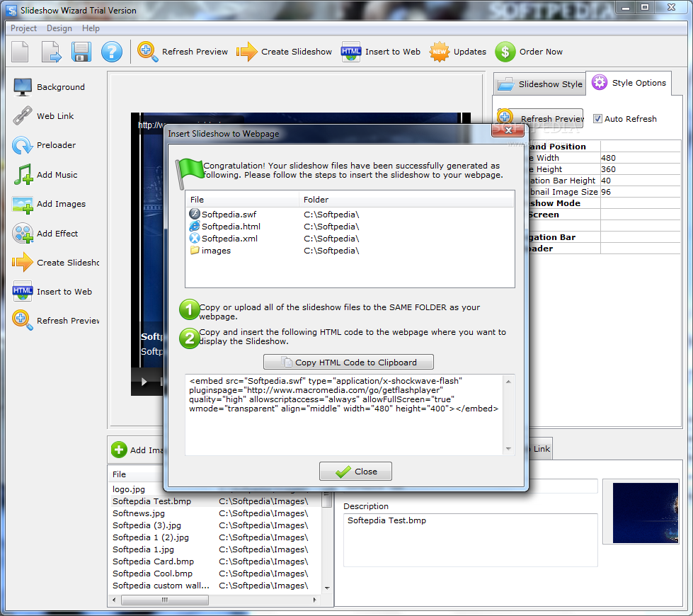
Task: Click Refresh Preview in the sidebar
Action: [56, 321]
